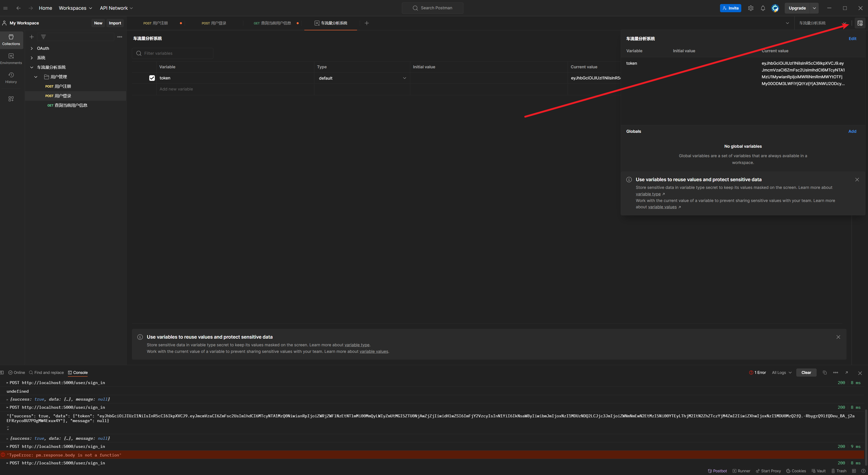This screenshot has height=475, width=868.
Task: Expand the OAuth collection
Action: pos(32,48)
